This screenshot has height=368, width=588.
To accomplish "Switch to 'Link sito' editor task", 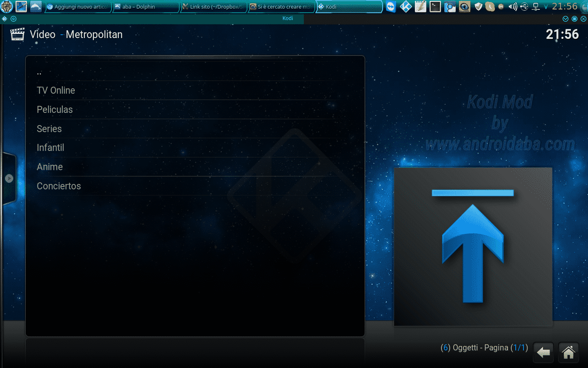I will 214,7.
